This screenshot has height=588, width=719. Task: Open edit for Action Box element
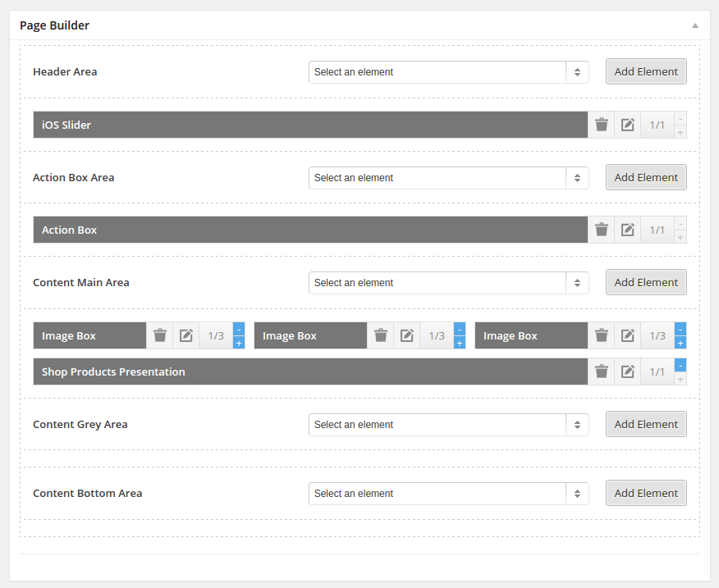(627, 230)
